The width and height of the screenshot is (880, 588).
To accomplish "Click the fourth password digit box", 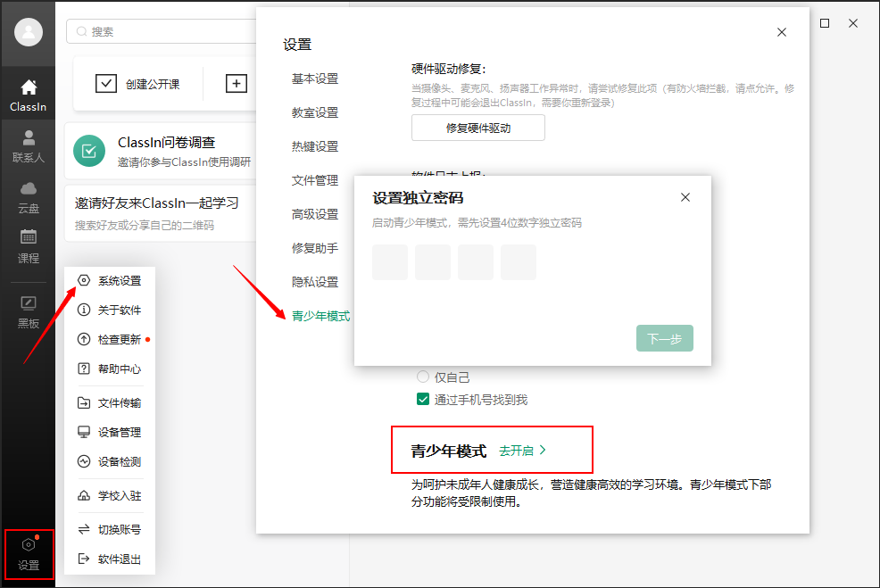I will click(518, 262).
